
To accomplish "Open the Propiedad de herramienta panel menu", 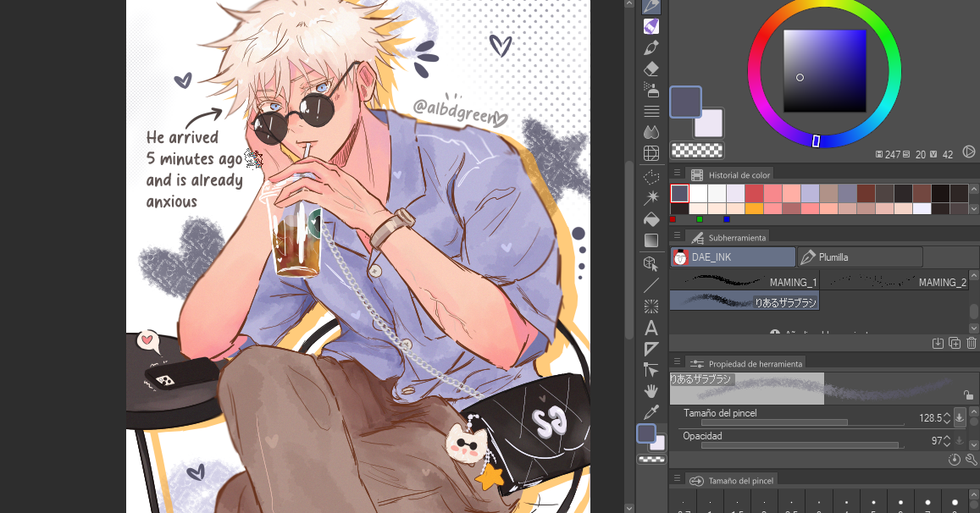I will tap(677, 361).
